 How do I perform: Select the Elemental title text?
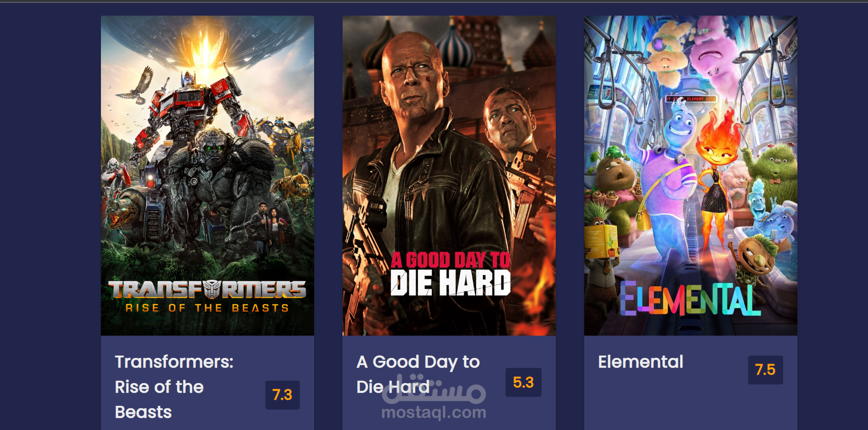[641, 362]
